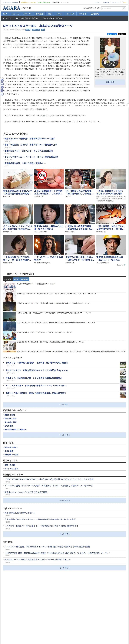Open 交通事故発生状況 ９月１日現在 news link
The image size is (129, 644).
point(24,163)
